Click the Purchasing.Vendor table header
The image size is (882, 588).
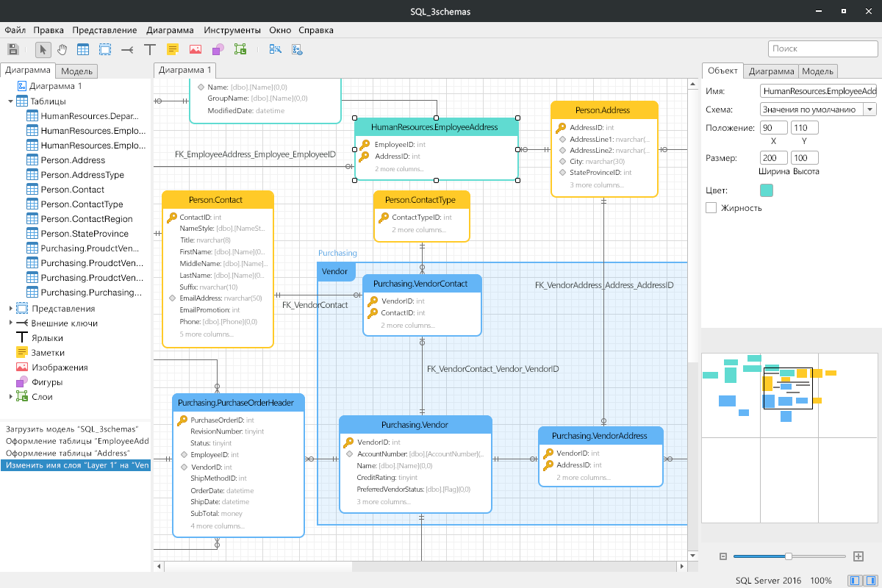[x=415, y=425]
